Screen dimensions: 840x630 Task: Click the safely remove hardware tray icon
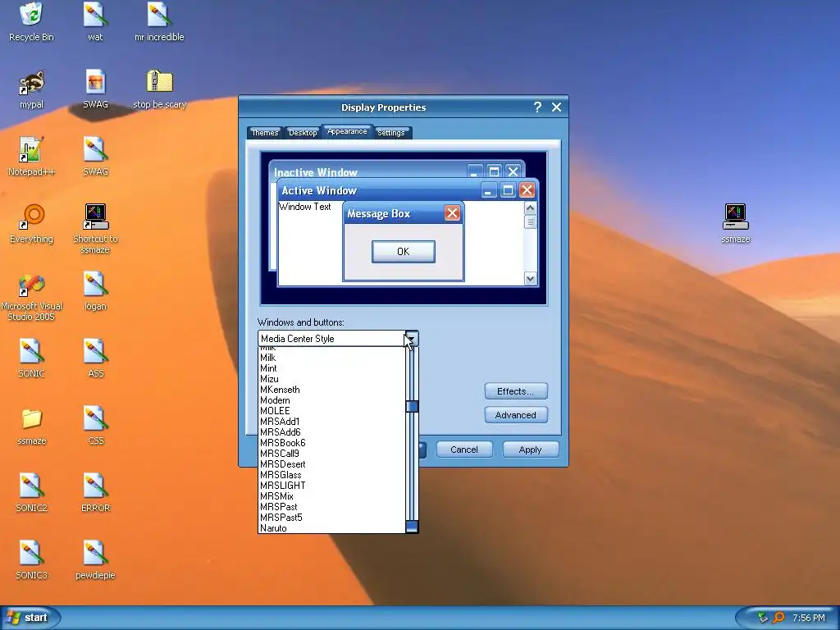coord(763,618)
